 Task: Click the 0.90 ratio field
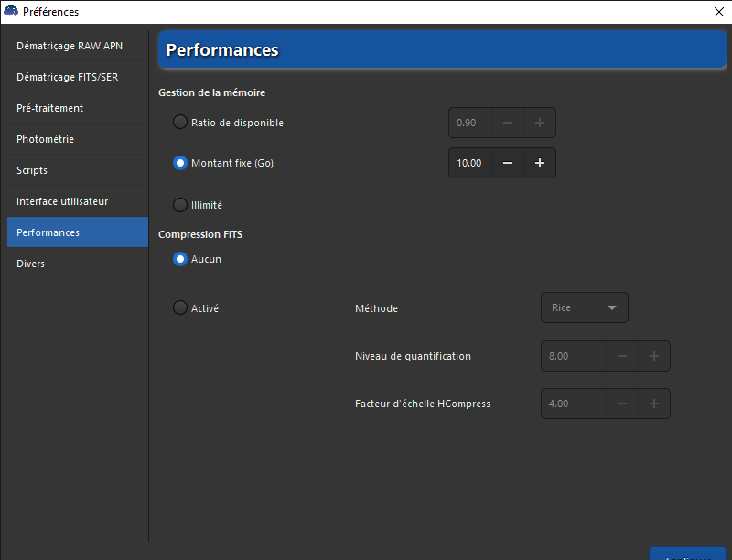pos(470,123)
